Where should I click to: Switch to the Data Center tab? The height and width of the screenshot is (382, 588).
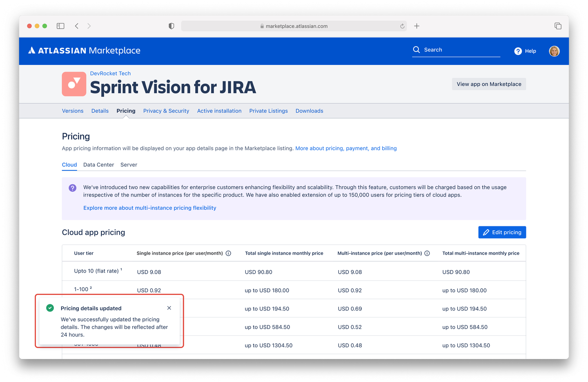pos(98,165)
